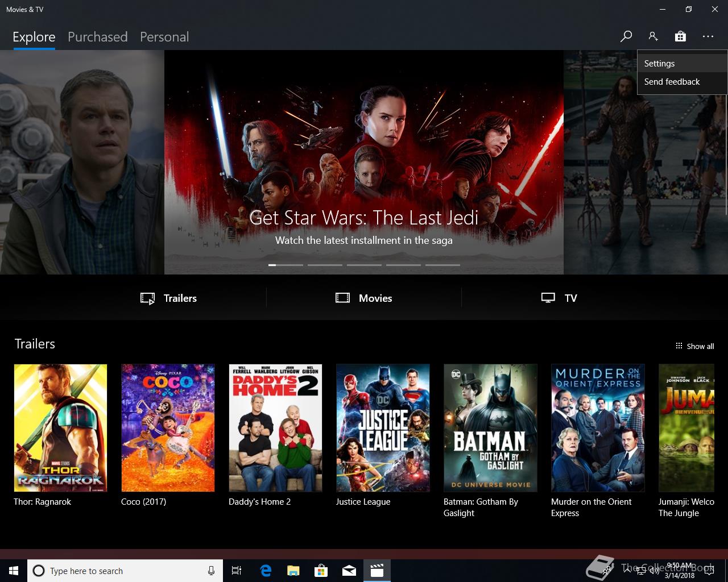The width and height of the screenshot is (728, 582).
Task: Switch to the Purchased tab
Action: (x=97, y=37)
